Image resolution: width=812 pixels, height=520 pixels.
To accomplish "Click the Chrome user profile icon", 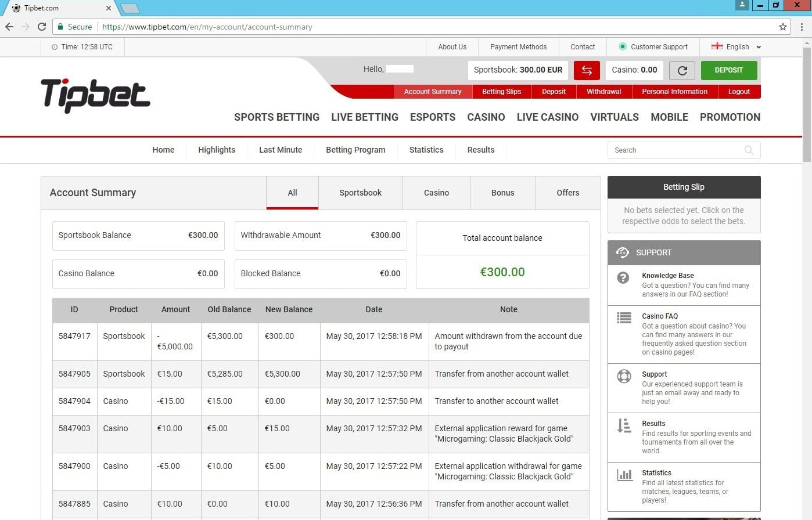I will tap(742, 5).
